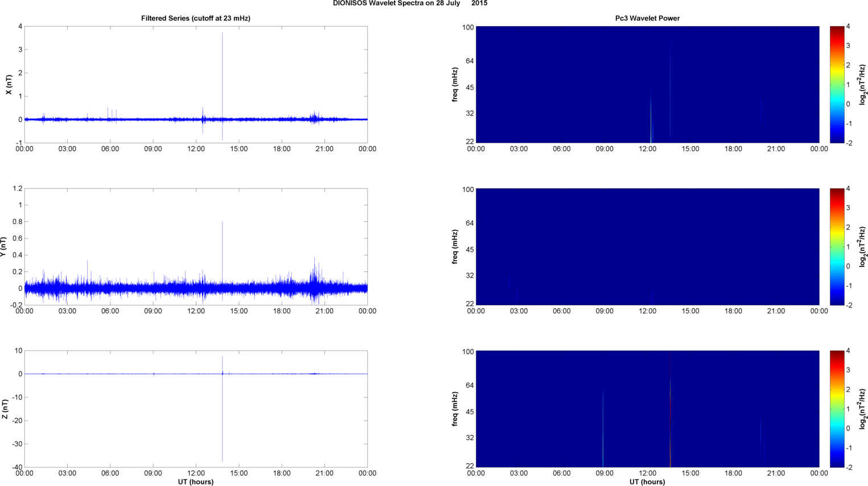This screenshot has width=868, height=486.
Task: Click the '-0.2' tick on the Y series axis
Action: click(x=16, y=305)
